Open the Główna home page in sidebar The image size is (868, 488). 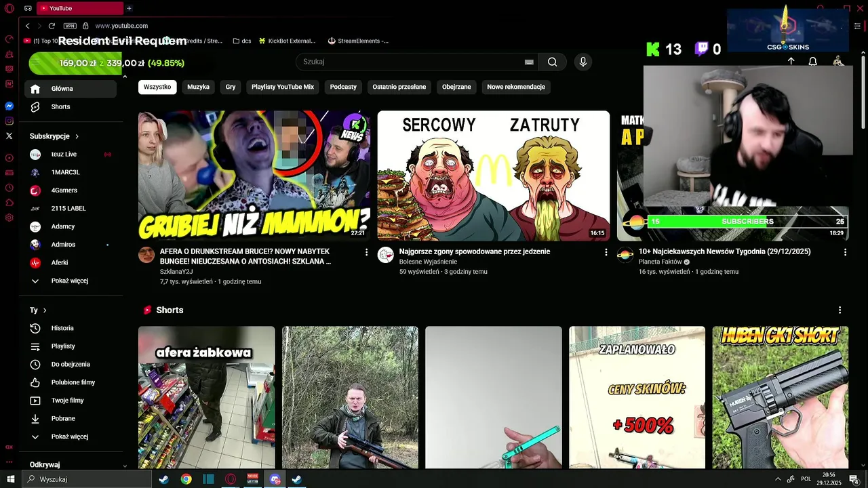(71, 89)
